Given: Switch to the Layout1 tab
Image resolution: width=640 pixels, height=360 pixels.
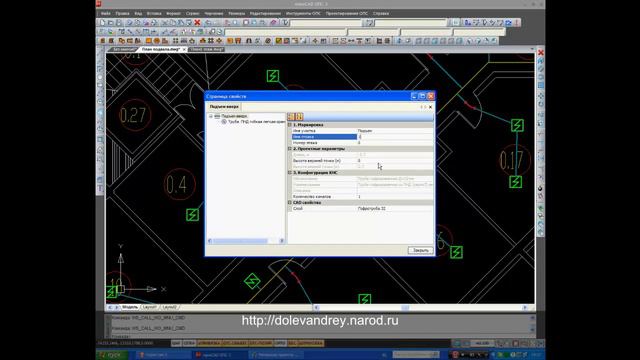Looking at the screenshot, I should point(150,307).
